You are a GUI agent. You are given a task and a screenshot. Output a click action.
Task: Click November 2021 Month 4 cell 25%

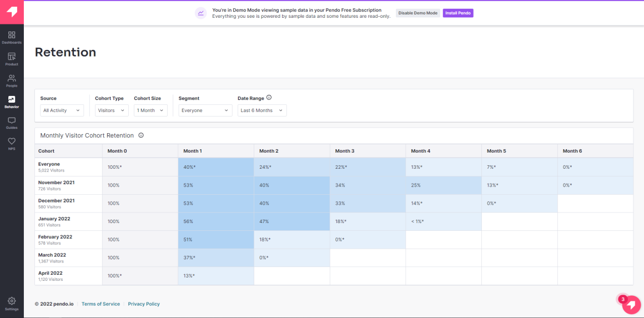pyautogui.click(x=444, y=185)
